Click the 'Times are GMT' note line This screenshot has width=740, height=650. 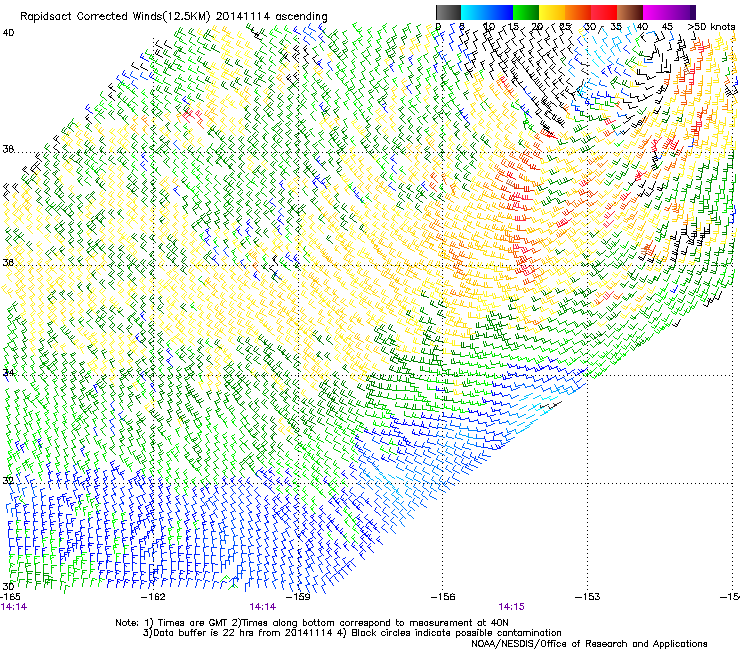point(312,623)
